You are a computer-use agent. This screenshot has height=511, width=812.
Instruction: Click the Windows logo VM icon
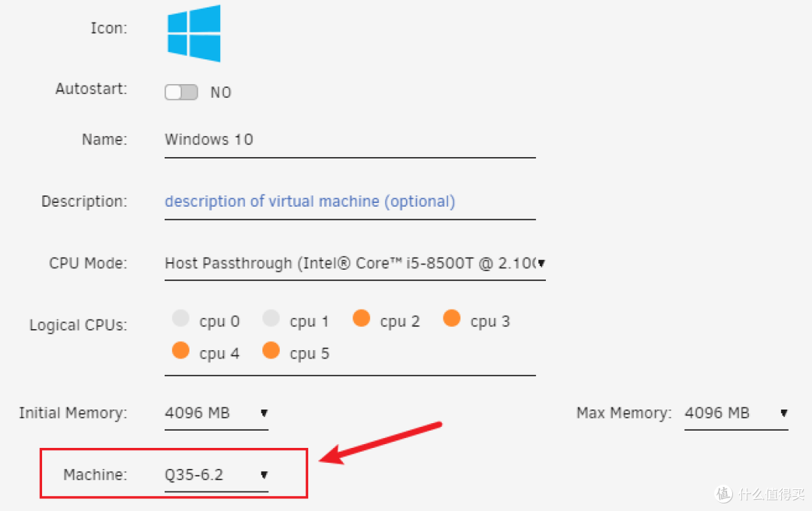[x=194, y=33]
